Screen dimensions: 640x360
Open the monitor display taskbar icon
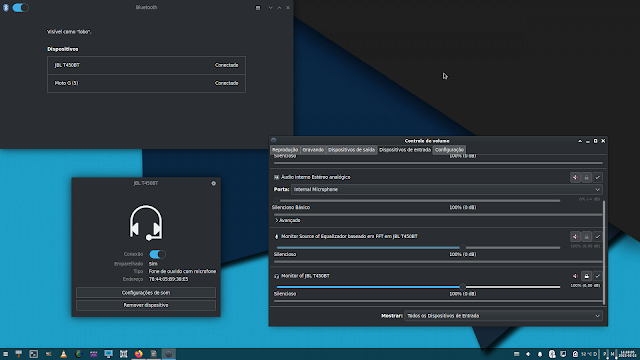[109, 354]
